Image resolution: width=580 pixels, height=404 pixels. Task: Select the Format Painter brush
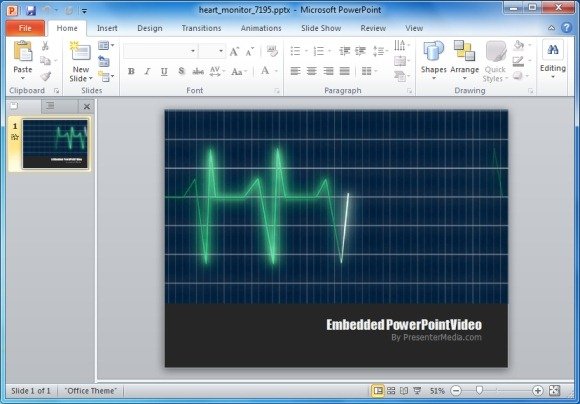coord(45,76)
